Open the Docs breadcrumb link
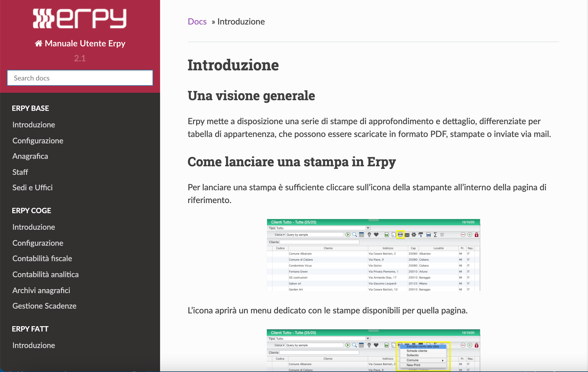This screenshot has width=588, height=372. pyautogui.click(x=197, y=22)
